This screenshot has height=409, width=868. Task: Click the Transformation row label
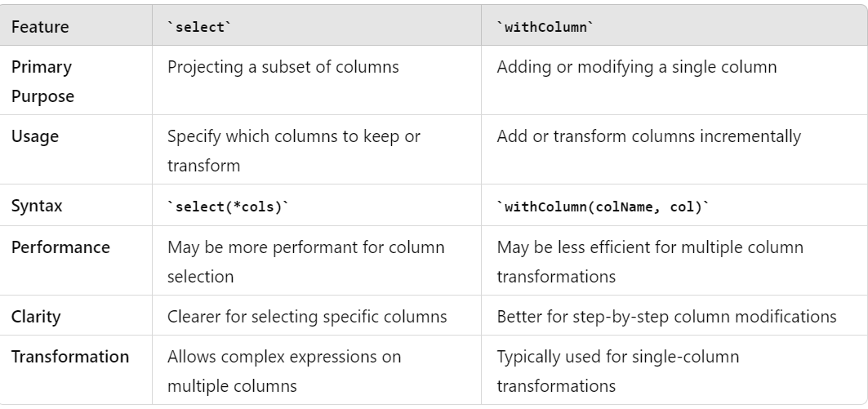[70, 357]
